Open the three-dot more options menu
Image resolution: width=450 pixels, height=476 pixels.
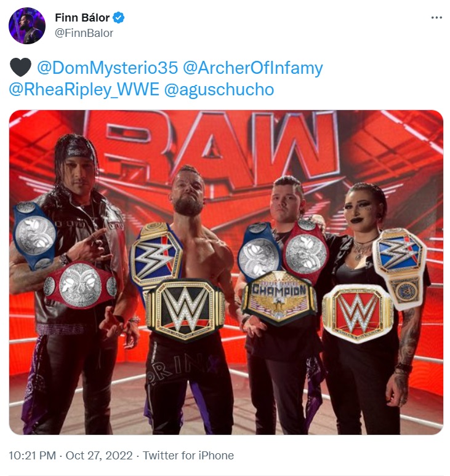(x=436, y=18)
